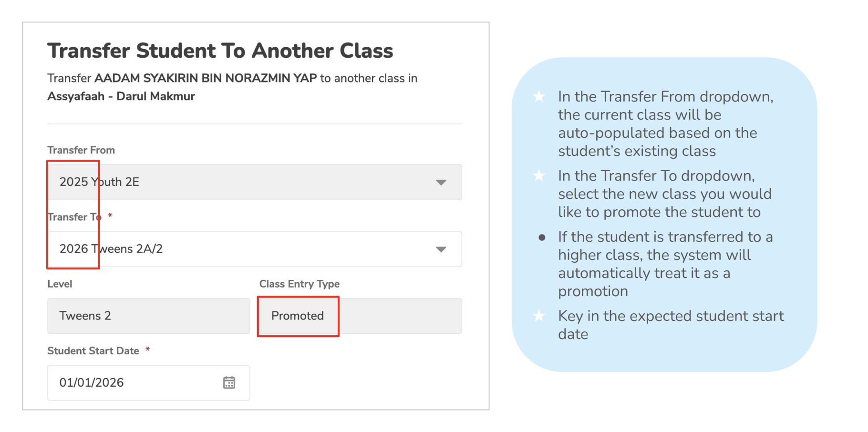This screenshot has width=868, height=432.
Task: Click the star beside the Transfer To tip
Action: tap(539, 176)
